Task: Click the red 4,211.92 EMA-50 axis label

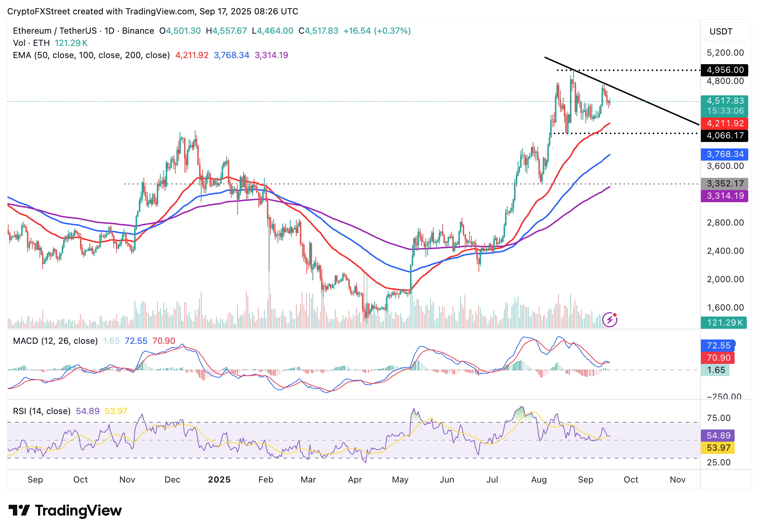Action: (724, 123)
